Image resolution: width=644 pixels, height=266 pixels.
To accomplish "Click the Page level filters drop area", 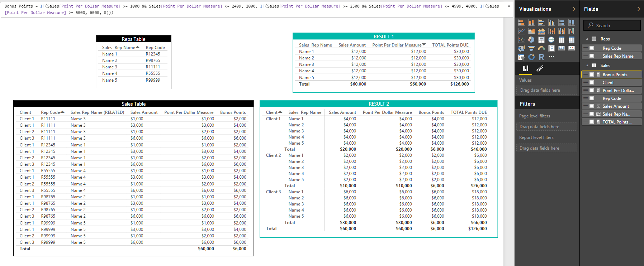I will [547, 127].
